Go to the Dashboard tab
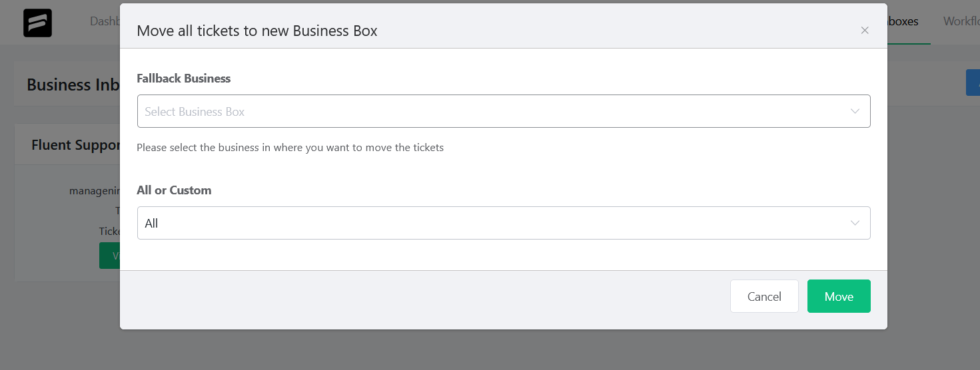Viewport: 980px width, 370px height. [105, 21]
